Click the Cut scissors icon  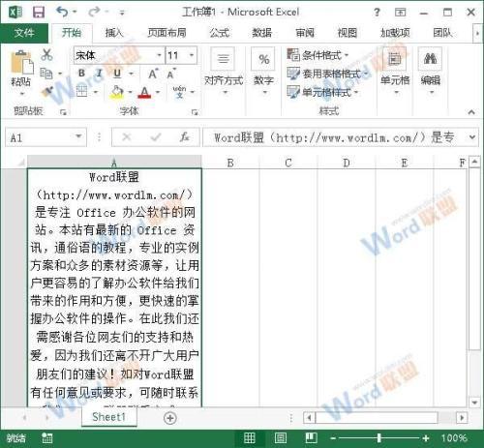coord(46,55)
